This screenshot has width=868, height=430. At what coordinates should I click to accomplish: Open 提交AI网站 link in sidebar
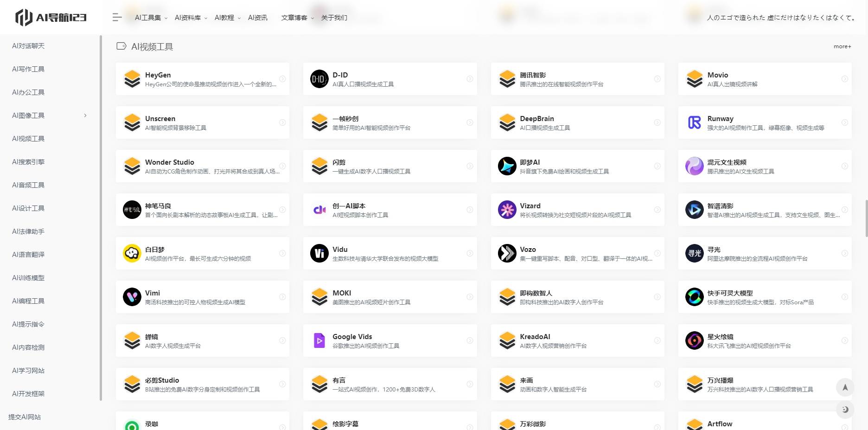pos(25,417)
